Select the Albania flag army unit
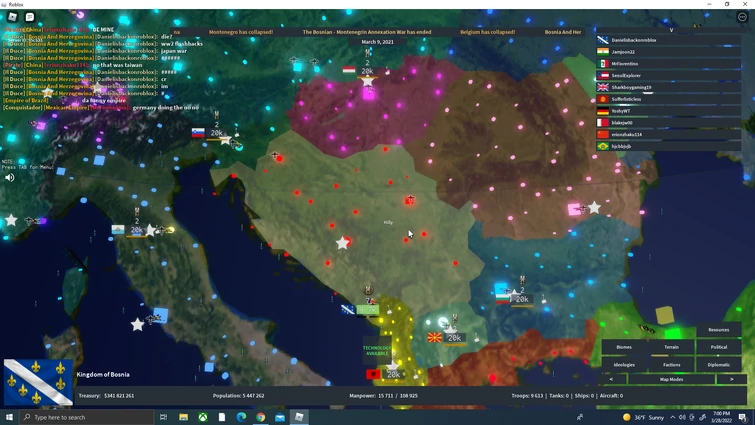Viewport: 755px width, 425px height. (x=393, y=374)
